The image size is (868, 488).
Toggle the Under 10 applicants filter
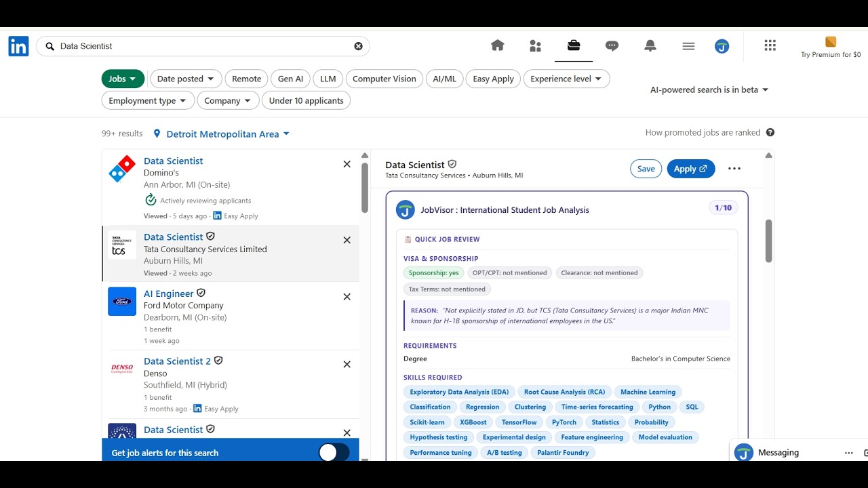coord(307,100)
